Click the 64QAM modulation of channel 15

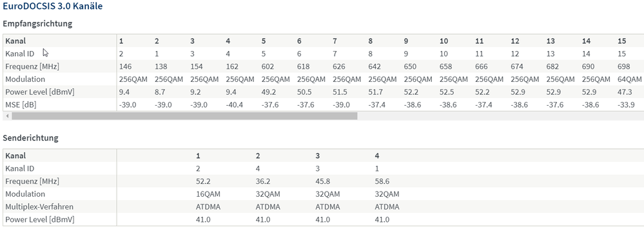coord(630,79)
